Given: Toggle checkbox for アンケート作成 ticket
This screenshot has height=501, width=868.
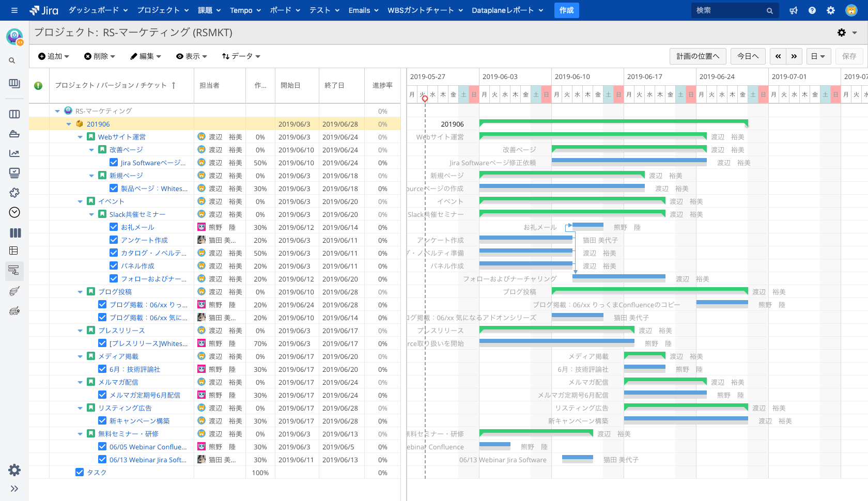Looking at the screenshot, I should click(114, 240).
